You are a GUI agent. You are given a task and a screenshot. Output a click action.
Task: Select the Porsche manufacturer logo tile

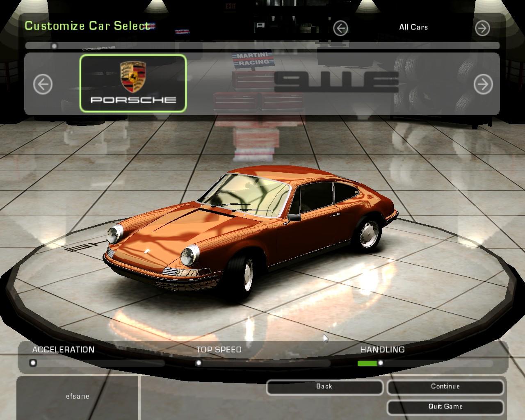coord(133,83)
